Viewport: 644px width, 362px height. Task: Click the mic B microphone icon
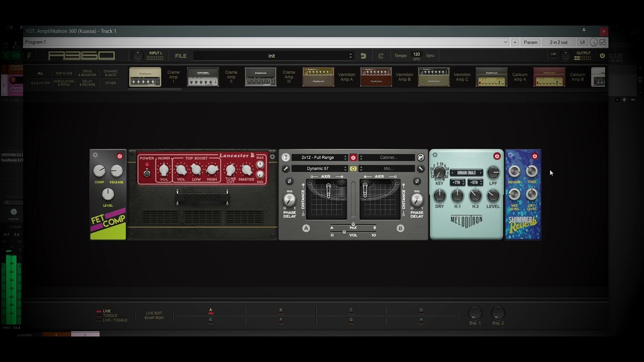point(421,168)
